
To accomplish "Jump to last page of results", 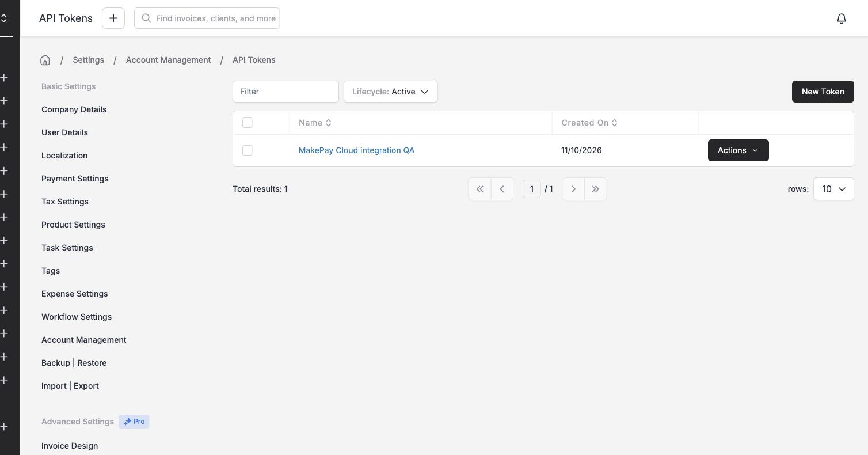I will pos(596,189).
